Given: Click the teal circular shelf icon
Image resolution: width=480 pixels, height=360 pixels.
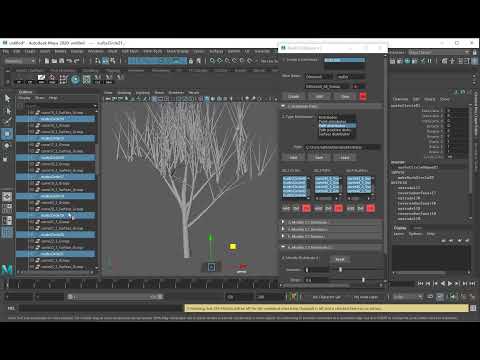Looking at the screenshot, I should [x=75, y=79].
